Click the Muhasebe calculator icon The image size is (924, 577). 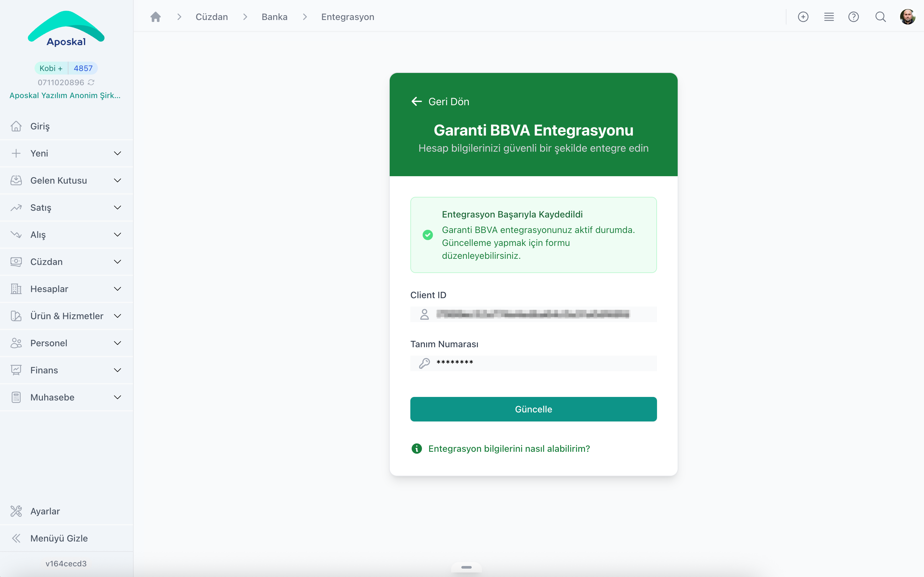tap(16, 397)
